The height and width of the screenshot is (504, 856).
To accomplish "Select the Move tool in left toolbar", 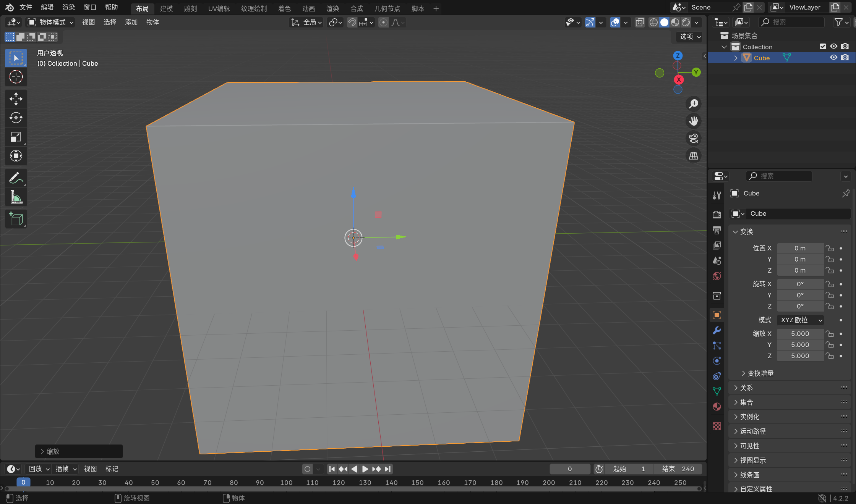I will (16, 99).
